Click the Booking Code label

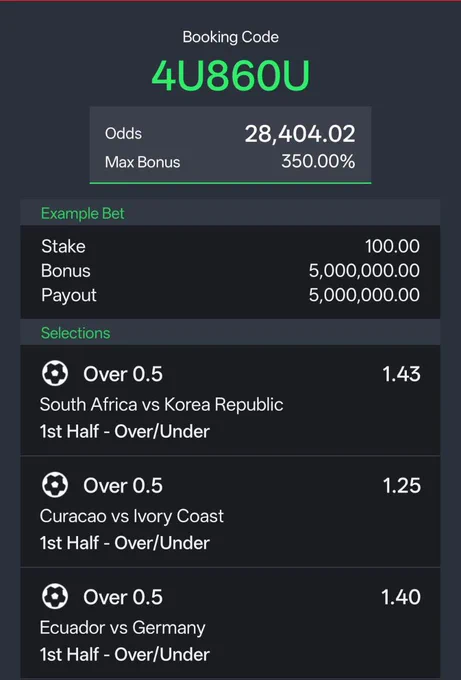(230, 37)
